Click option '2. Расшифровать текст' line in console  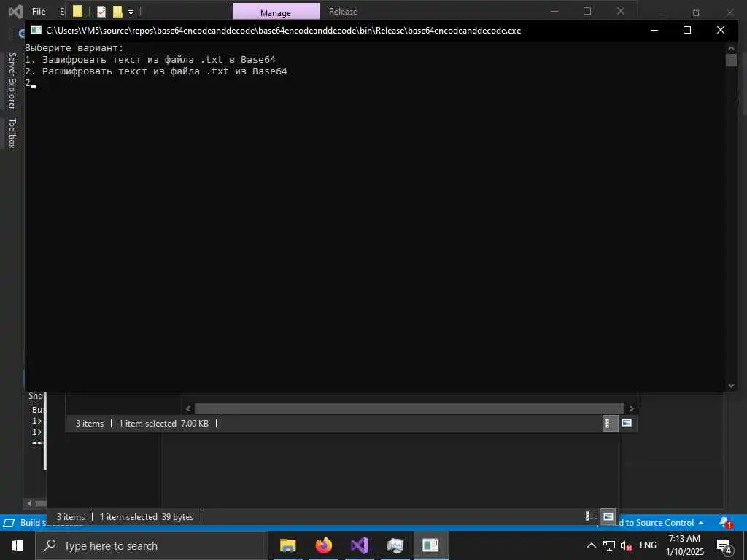(x=156, y=71)
